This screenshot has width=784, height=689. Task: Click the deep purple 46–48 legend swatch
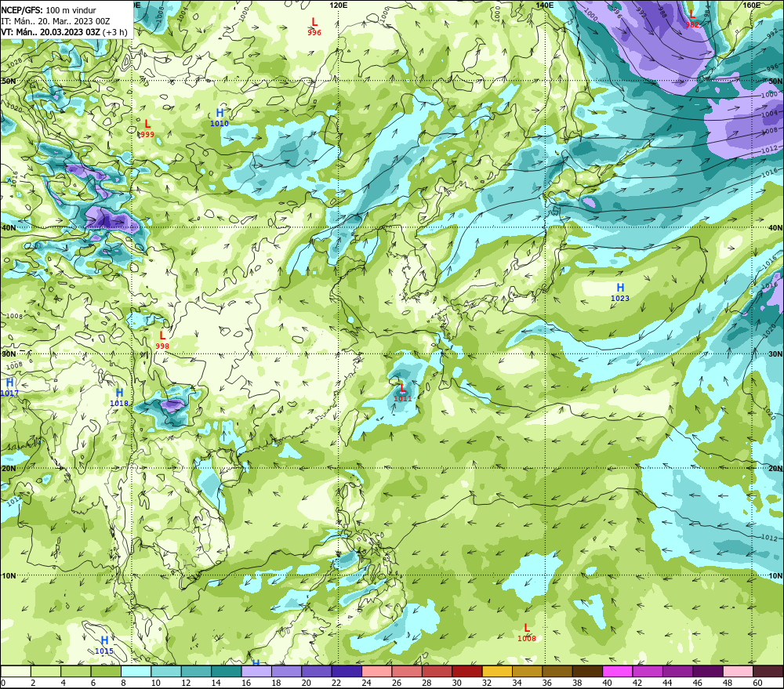[707, 671]
